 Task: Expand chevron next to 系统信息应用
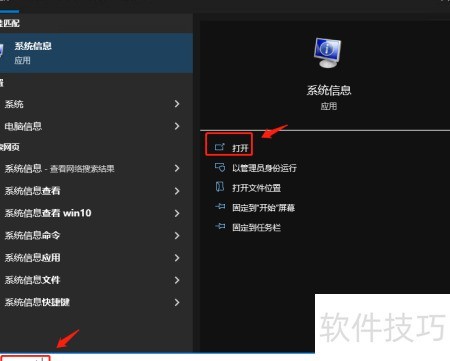[177, 258]
